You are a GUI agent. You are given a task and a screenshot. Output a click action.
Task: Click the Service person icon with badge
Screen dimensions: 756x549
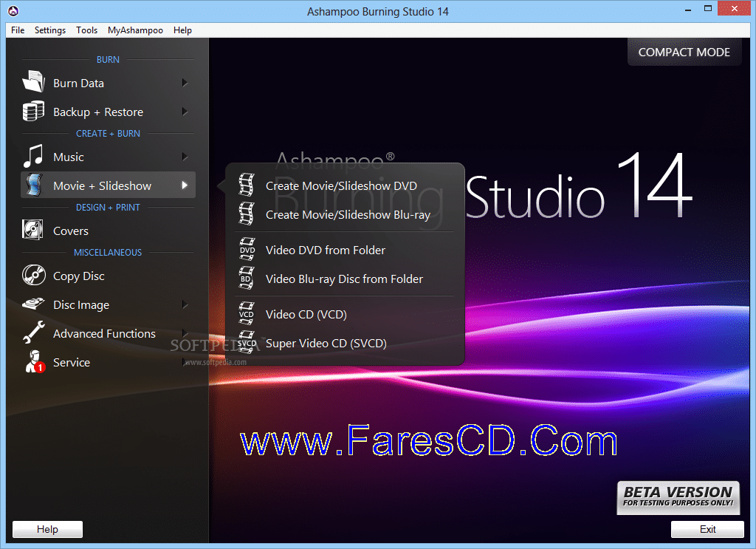tap(35, 361)
